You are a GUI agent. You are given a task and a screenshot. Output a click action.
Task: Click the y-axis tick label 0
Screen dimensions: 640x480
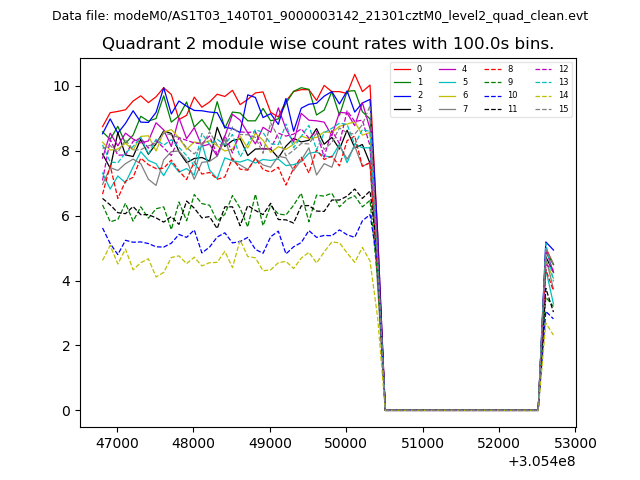click(x=67, y=411)
